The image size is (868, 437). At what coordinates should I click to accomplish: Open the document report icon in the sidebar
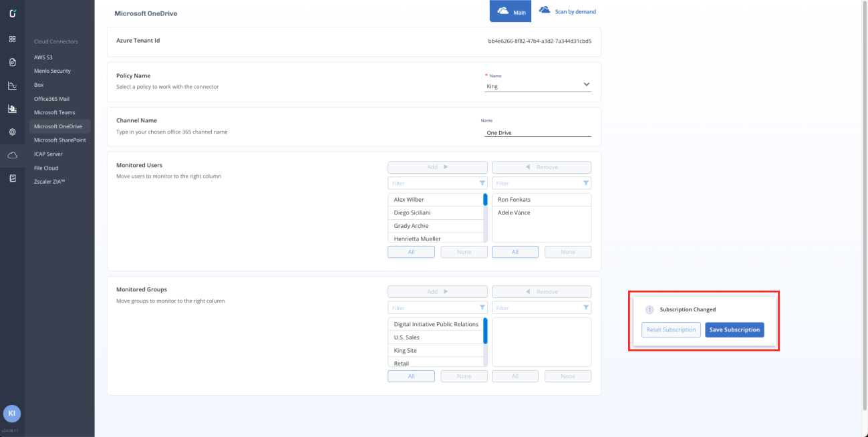tap(12, 178)
